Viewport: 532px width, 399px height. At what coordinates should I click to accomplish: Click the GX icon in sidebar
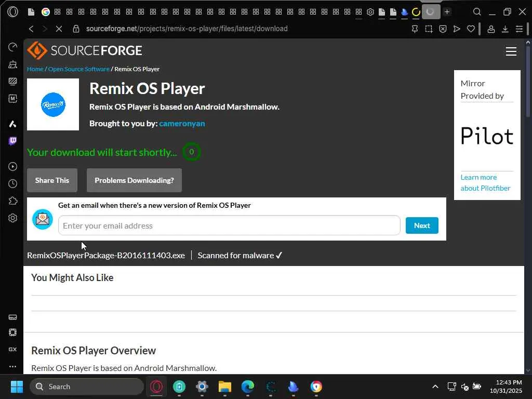12,350
